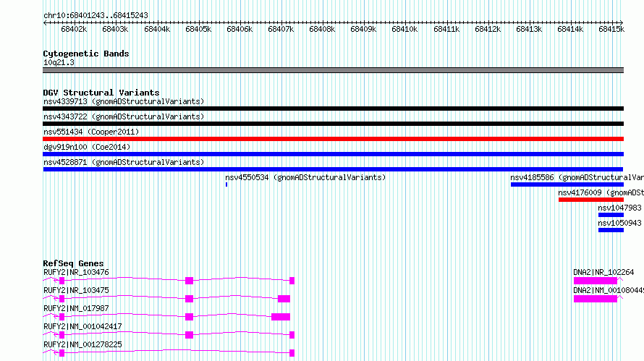Open variant nsv1050943 label

pos(619,223)
